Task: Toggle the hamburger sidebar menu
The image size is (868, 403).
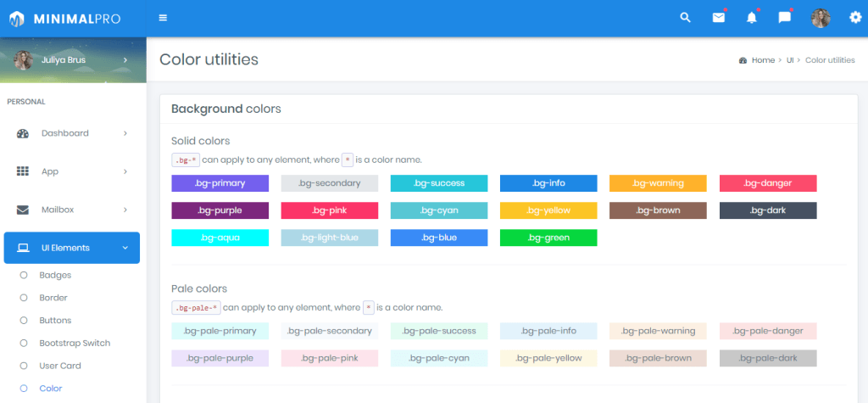Action: [163, 18]
